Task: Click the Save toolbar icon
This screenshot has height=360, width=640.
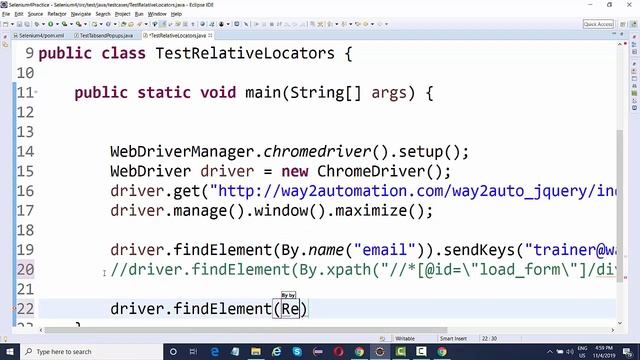Action: coord(19,24)
